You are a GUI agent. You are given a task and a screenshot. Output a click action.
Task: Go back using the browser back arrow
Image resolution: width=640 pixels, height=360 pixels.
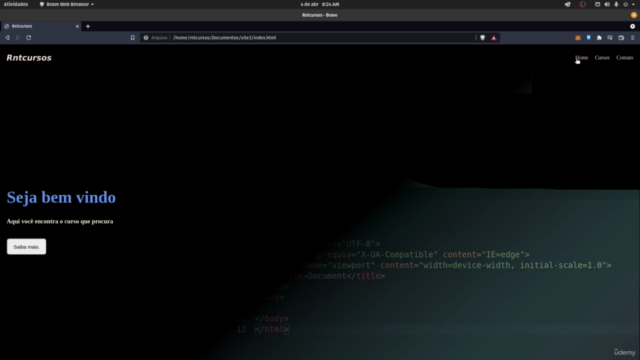click(7, 38)
